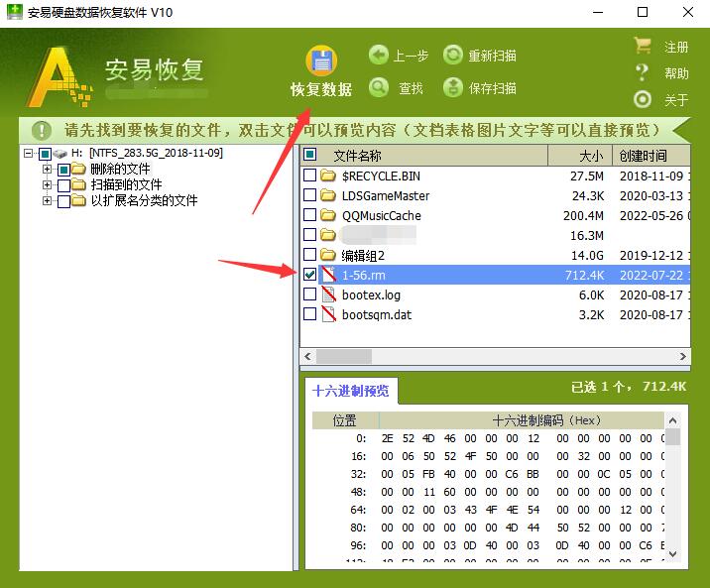Sort by 文件名称 column header
Image resolution: width=710 pixels, height=588 pixels.
[423, 156]
